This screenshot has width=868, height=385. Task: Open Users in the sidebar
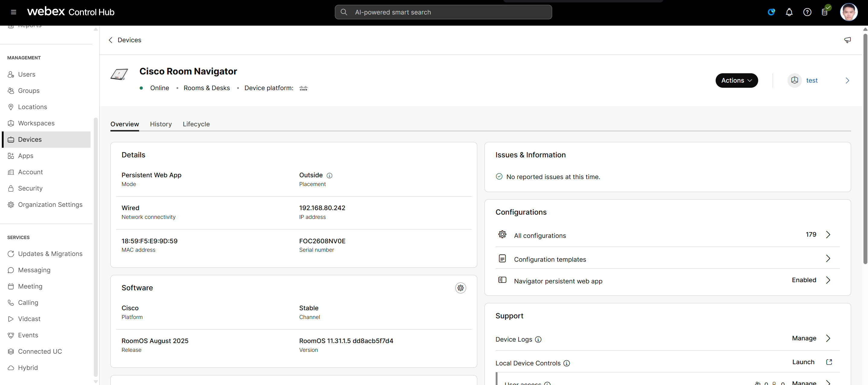pyautogui.click(x=46, y=74)
